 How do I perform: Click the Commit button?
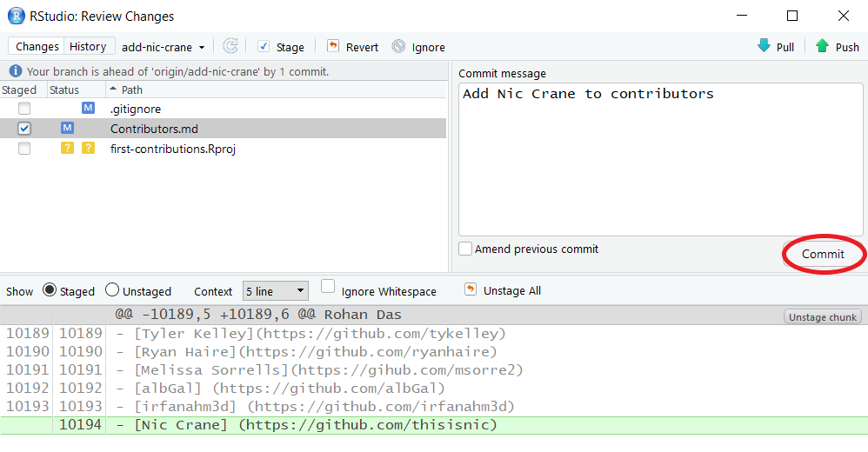[823, 254]
